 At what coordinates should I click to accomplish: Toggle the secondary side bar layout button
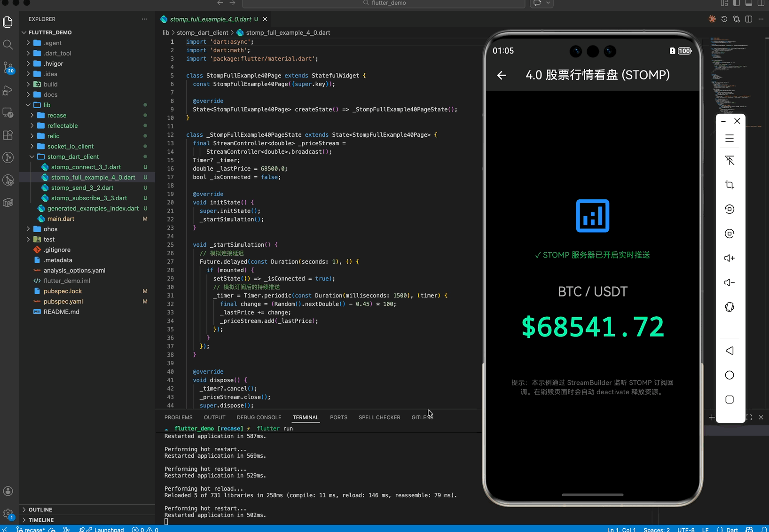click(x=761, y=3)
